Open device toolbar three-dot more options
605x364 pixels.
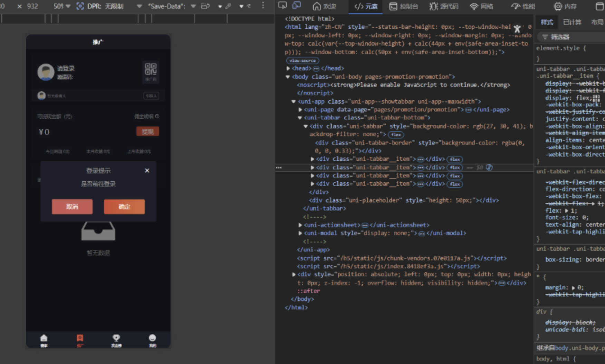click(263, 6)
